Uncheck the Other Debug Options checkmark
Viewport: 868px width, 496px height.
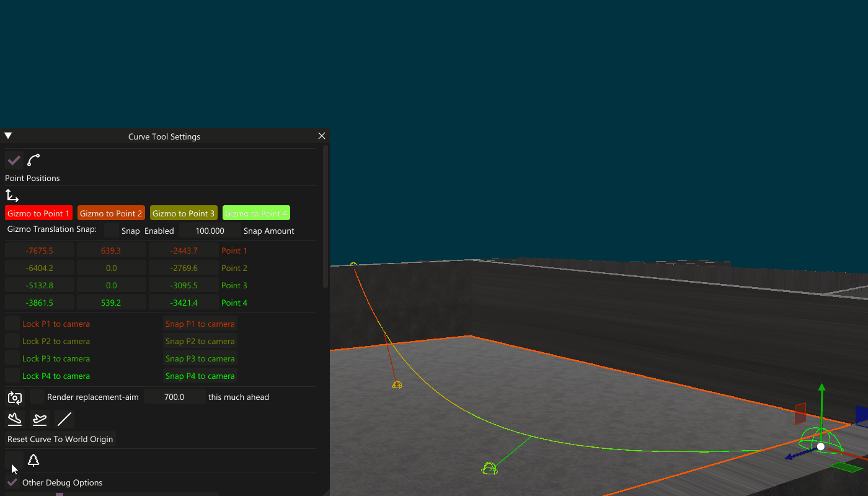[11, 482]
